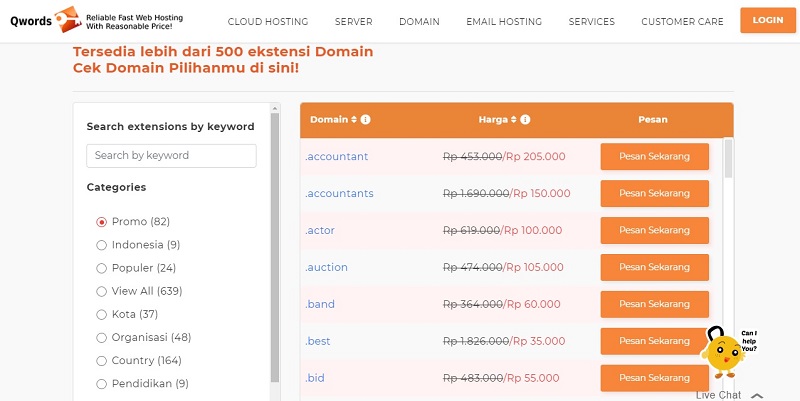Select the Kota (37) category
This screenshot has height=401, width=800.
[x=101, y=314]
